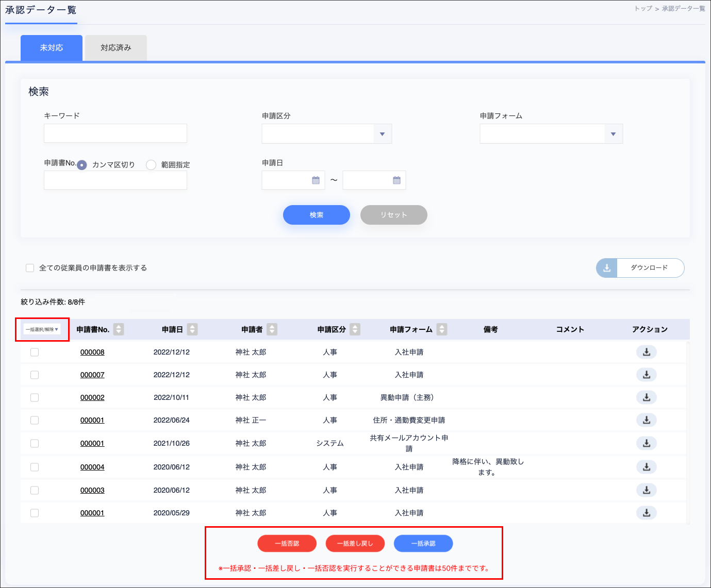Viewport: 711px width, 588px height.
Task: Click inside the キーワード input field
Action: tap(115, 133)
